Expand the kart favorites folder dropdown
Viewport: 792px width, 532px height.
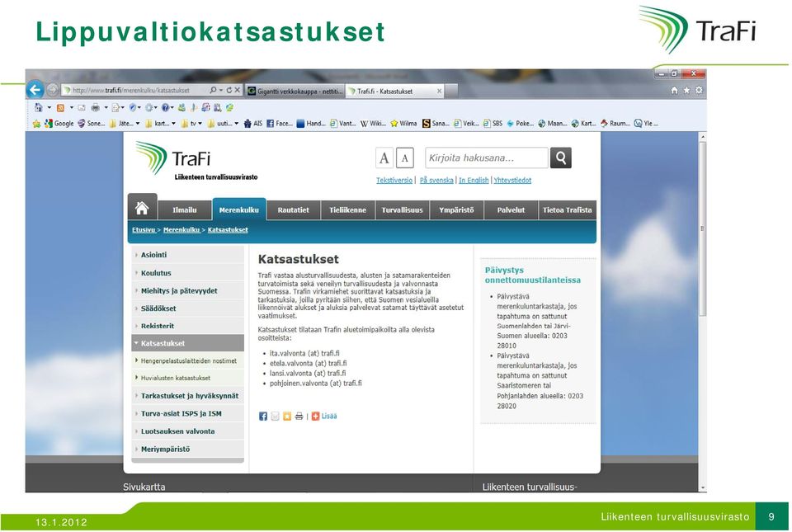[x=173, y=123]
